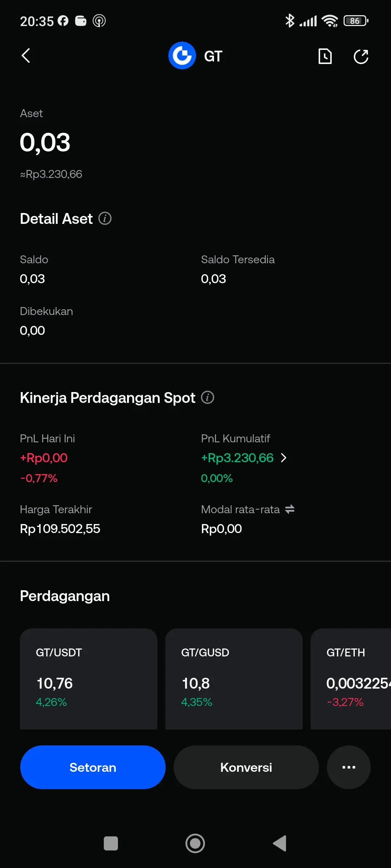The width and height of the screenshot is (391, 868).
Task: Tap the back arrow icon
Action: (26, 56)
